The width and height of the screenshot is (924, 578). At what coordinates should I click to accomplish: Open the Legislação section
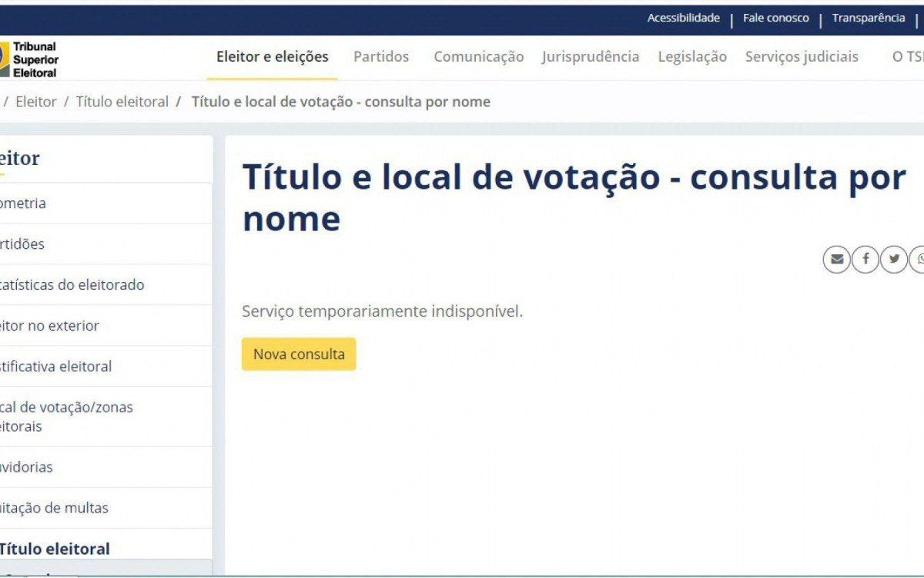point(691,56)
